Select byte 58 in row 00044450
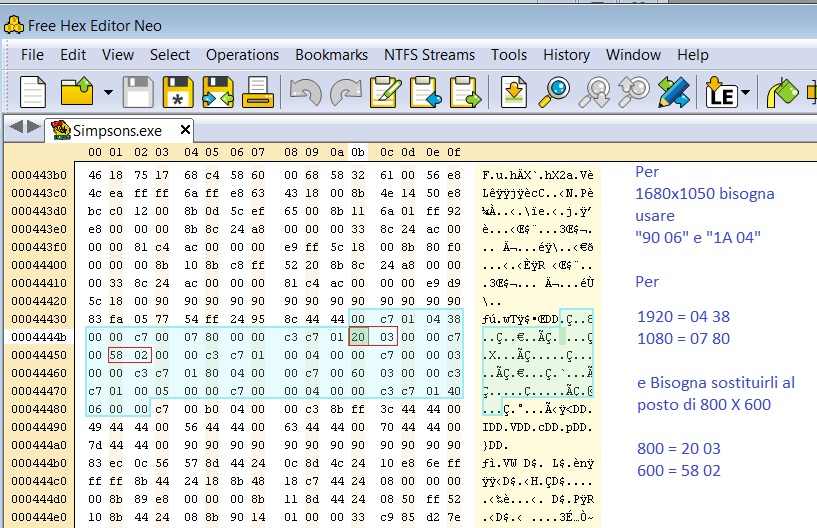The image size is (817, 528). [116, 355]
